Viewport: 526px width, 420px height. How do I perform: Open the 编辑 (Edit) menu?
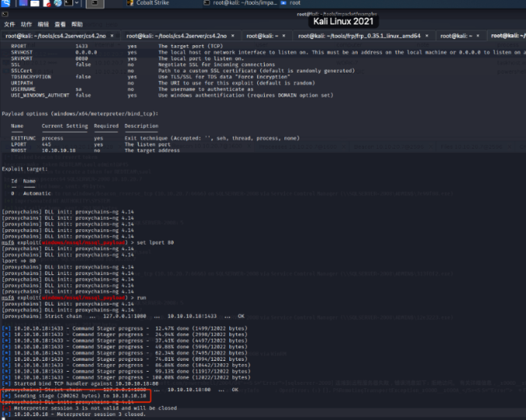click(43, 24)
